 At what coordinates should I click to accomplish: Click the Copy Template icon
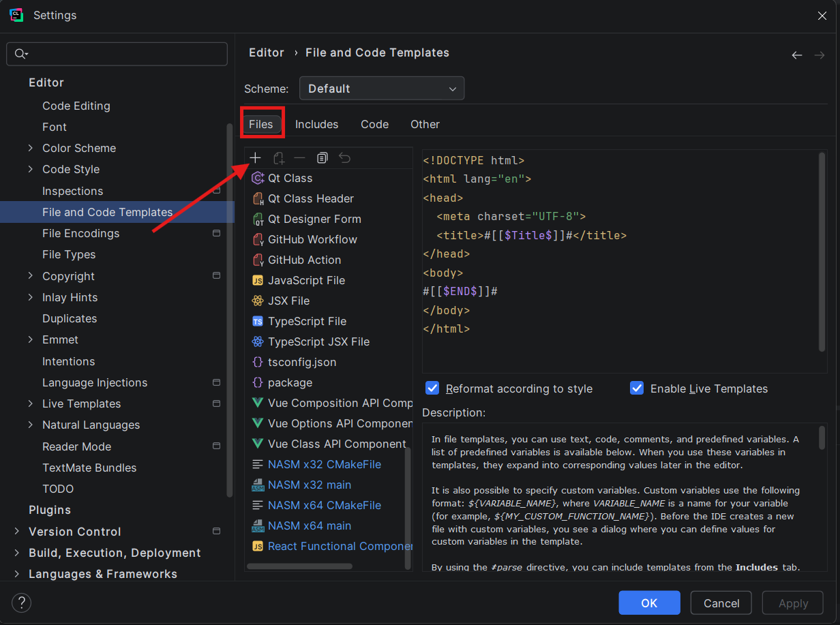322,158
